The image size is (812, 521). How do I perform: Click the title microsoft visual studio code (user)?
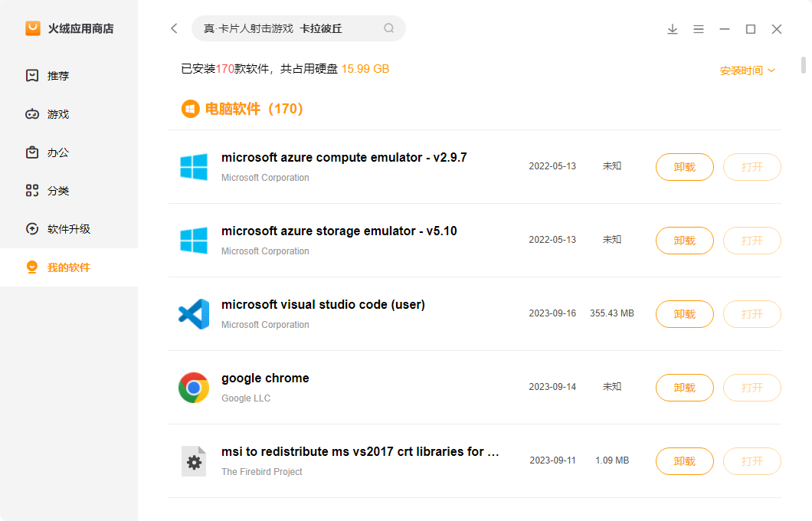pyautogui.click(x=323, y=304)
